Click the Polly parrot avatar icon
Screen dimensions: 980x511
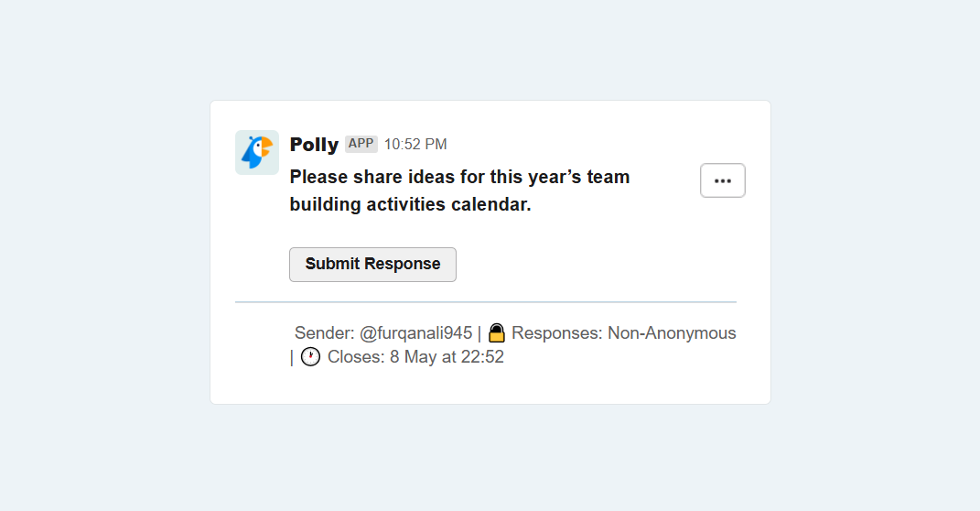[x=257, y=153]
